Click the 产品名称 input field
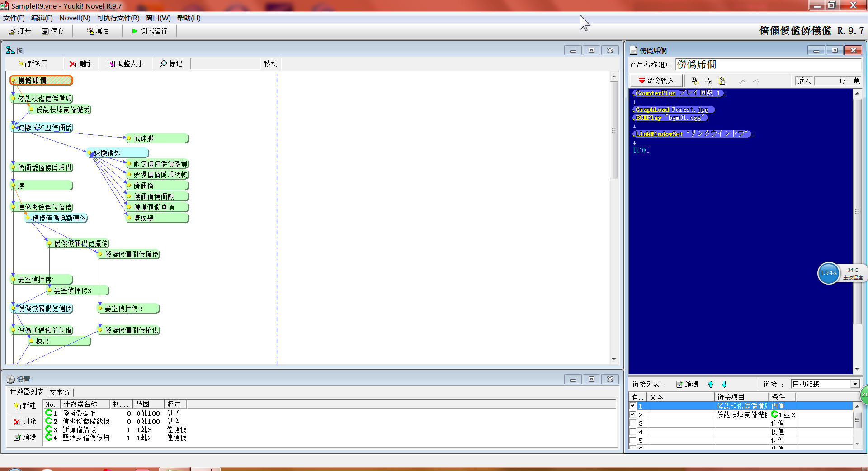 pos(769,64)
